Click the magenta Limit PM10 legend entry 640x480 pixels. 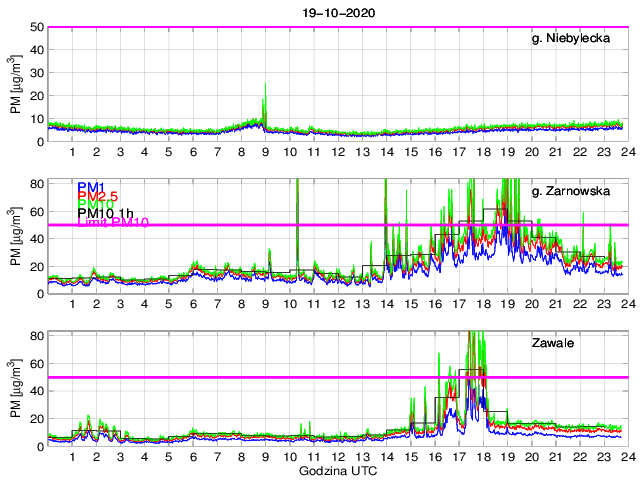coord(112,224)
